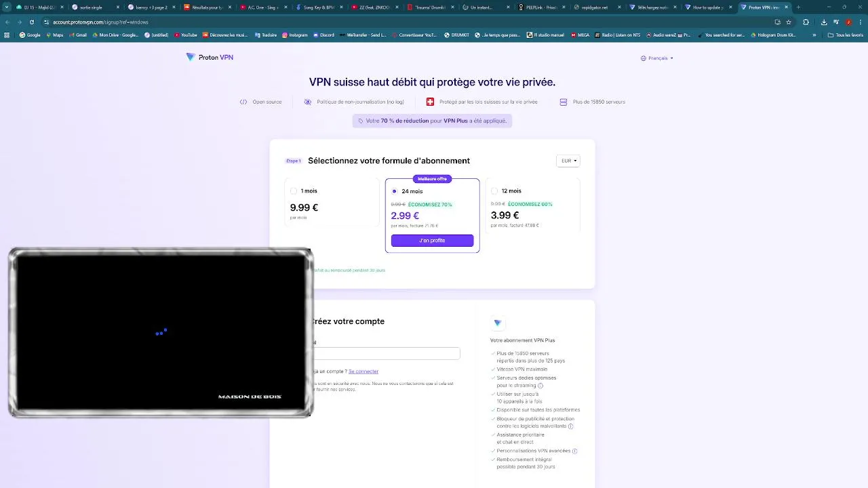
Task: Click the info icon beside streaming servers
Action: click(x=540, y=386)
